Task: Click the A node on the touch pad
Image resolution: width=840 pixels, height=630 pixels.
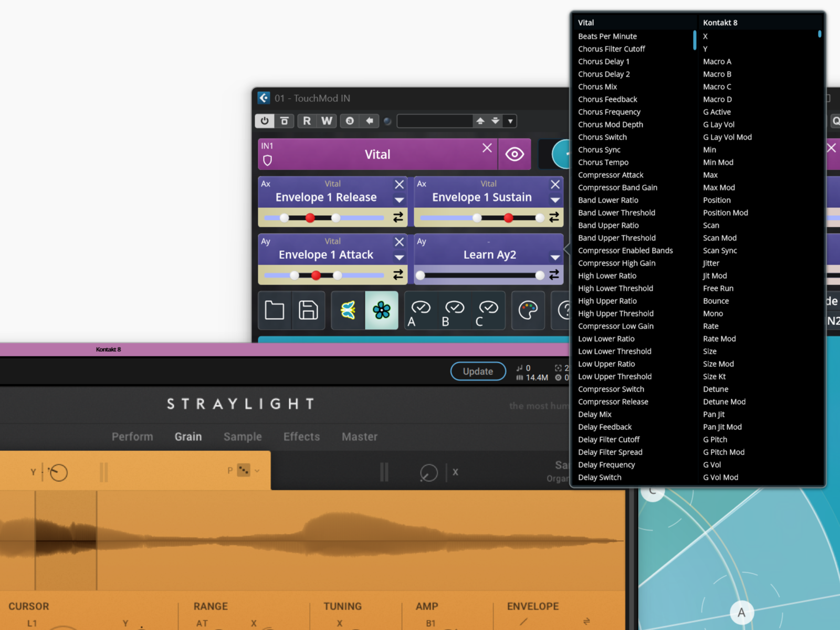Action: pos(741,612)
